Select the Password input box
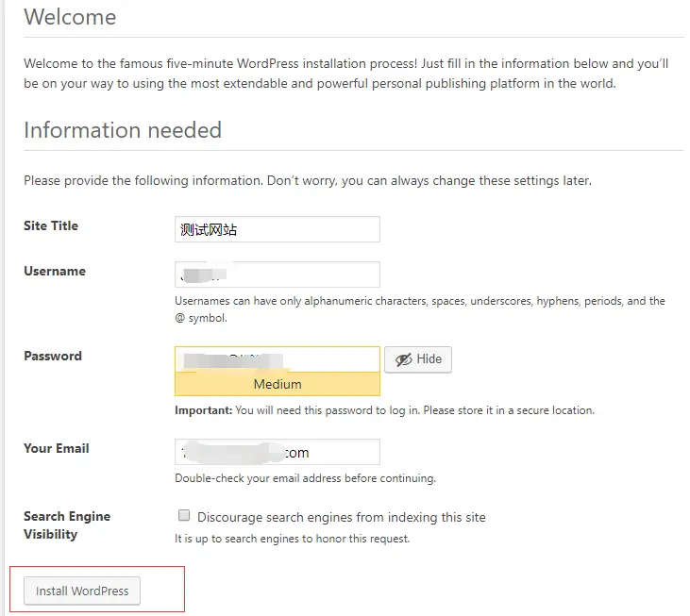 [278, 359]
